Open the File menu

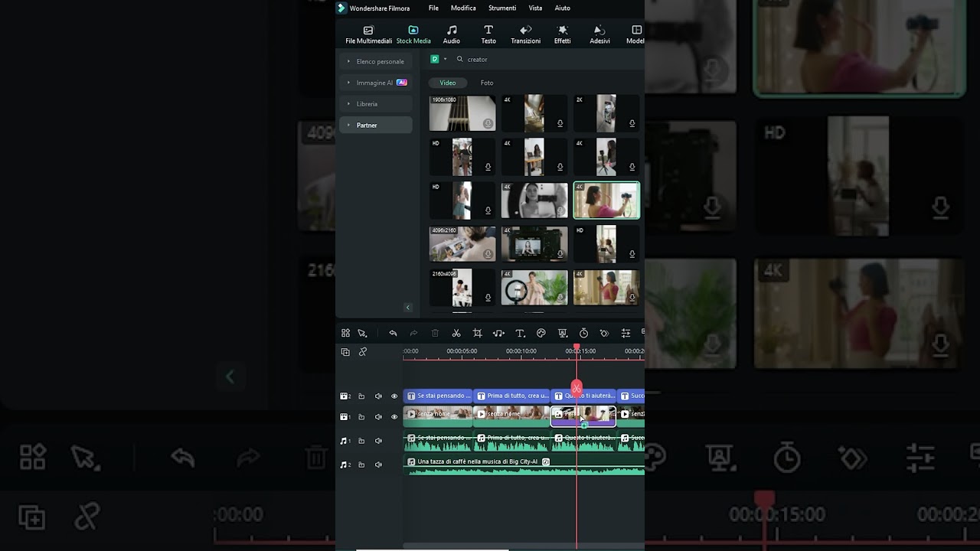click(433, 8)
